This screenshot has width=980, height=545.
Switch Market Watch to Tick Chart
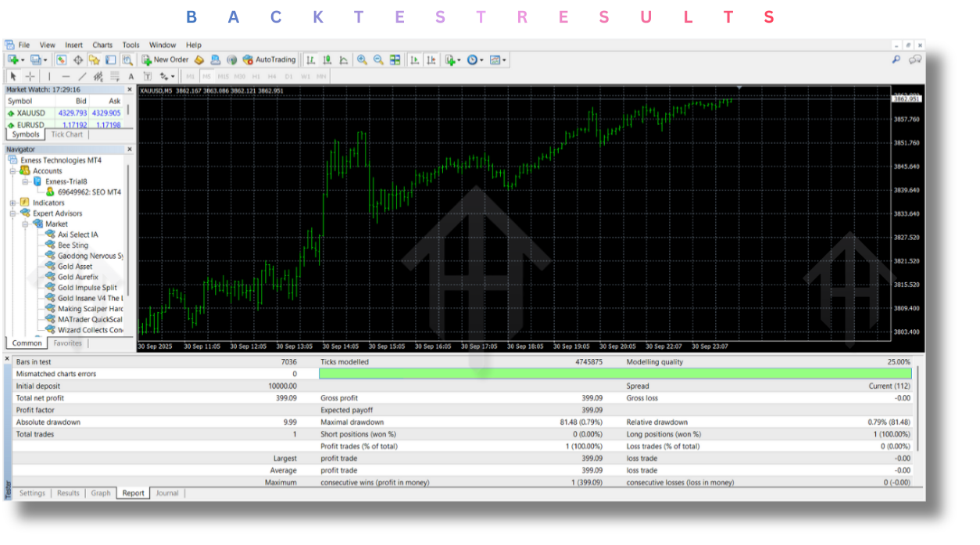[x=67, y=134]
